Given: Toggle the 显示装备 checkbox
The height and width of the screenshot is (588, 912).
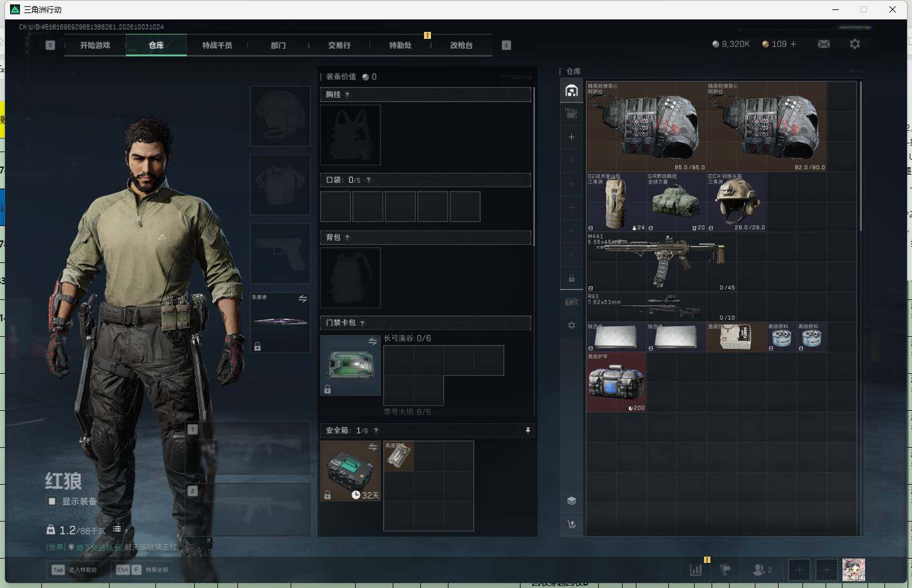Looking at the screenshot, I should [52, 501].
